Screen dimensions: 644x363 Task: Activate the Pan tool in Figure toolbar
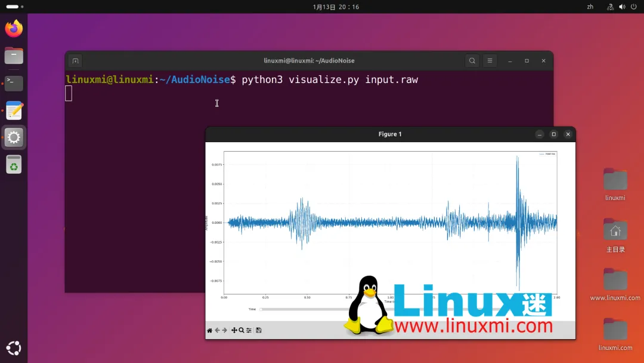coord(234,330)
